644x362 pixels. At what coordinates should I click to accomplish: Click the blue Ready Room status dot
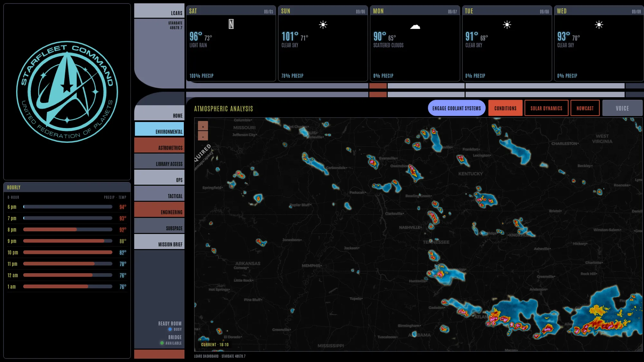tap(170, 329)
